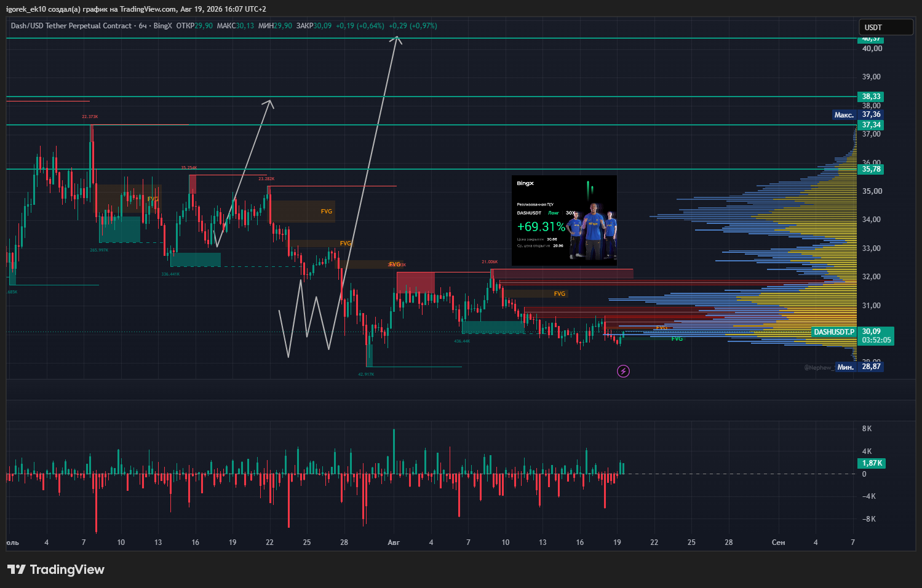This screenshot has height=588, width=922.
Task: Click the 38,33 green price label
Action: pos(871,97)
